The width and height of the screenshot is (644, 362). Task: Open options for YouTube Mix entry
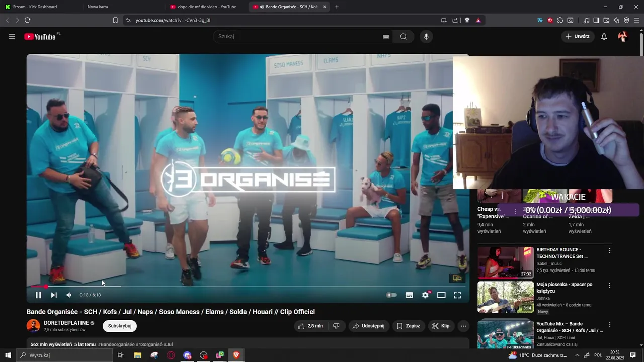coord(609,325)
